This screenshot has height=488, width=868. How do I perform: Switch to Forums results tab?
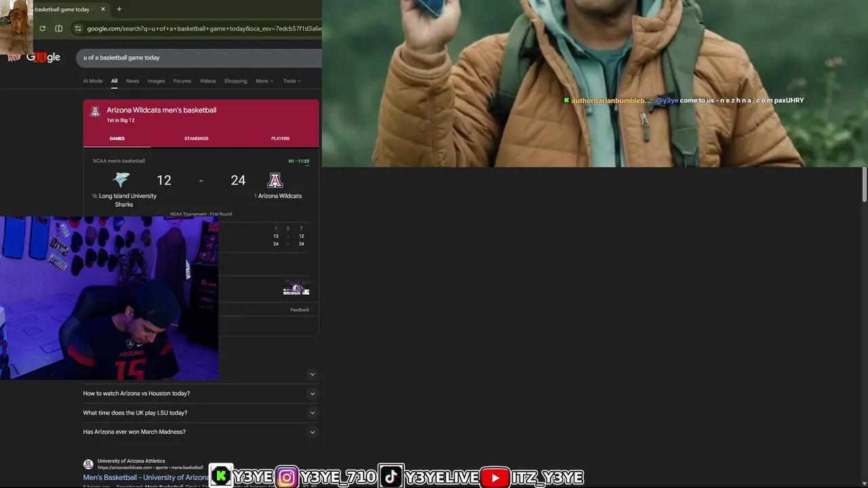click(x=182, y=81)
